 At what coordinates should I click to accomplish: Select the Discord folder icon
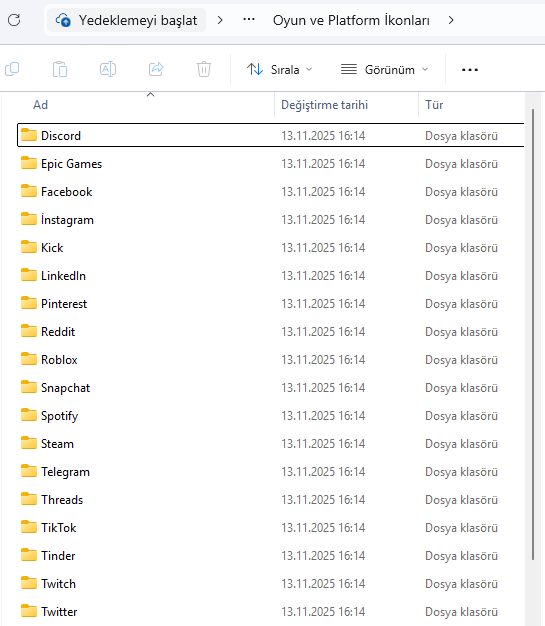pyautogui.click(x=29, y=135)
